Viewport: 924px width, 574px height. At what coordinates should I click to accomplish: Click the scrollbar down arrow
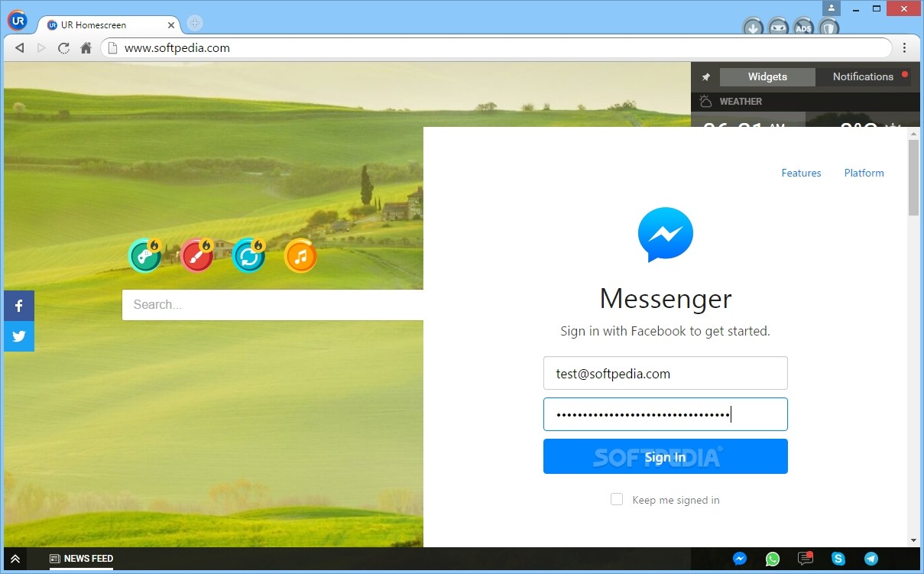tap(913, 540)
